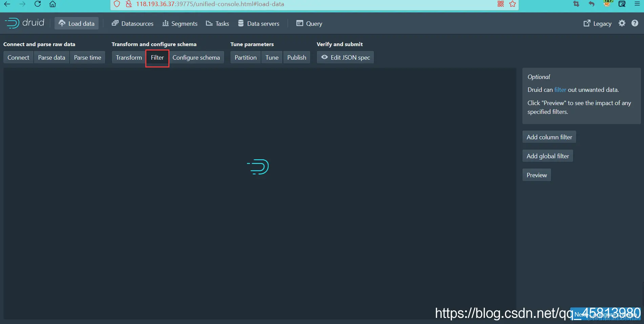Bookmark page with star icon
The width and height of the screenshot is (644, 324).
(513, 4)
